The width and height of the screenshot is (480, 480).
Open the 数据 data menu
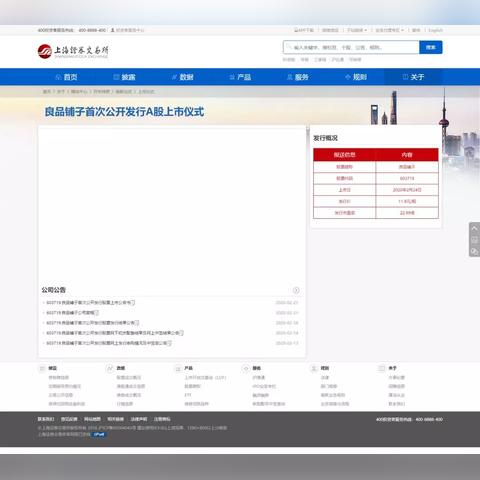pos(182,77)
